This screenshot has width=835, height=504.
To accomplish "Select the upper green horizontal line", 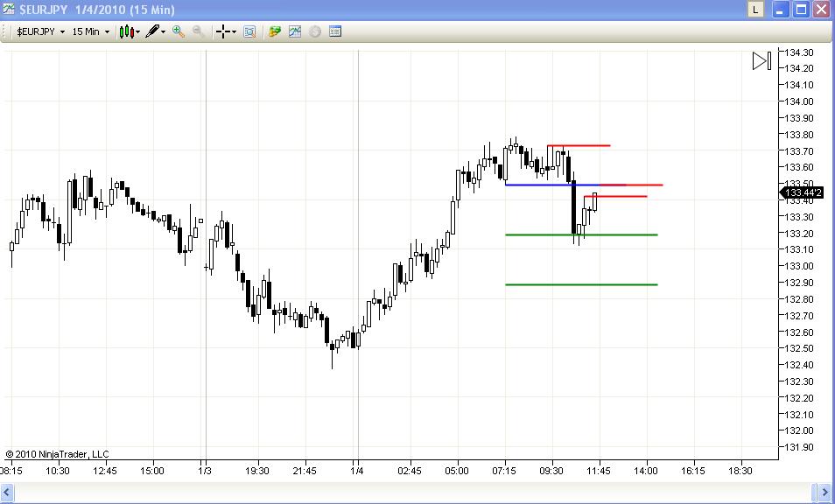I will coord(581,234).
